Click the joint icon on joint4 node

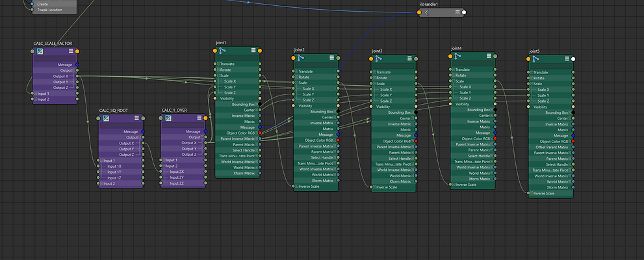[457, 56]
